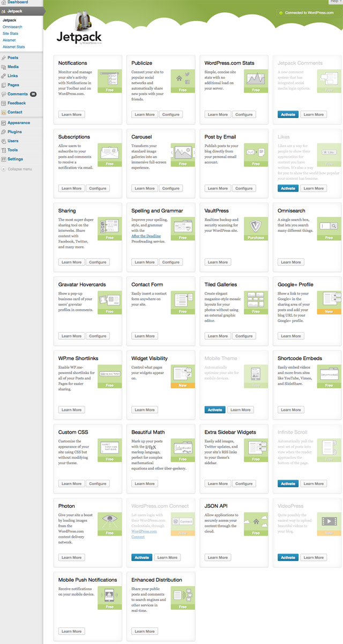The height and width of the screenshot is (644, 343).
Task: Click the VaultPress shield icon
Action: (x=256, y=226)
